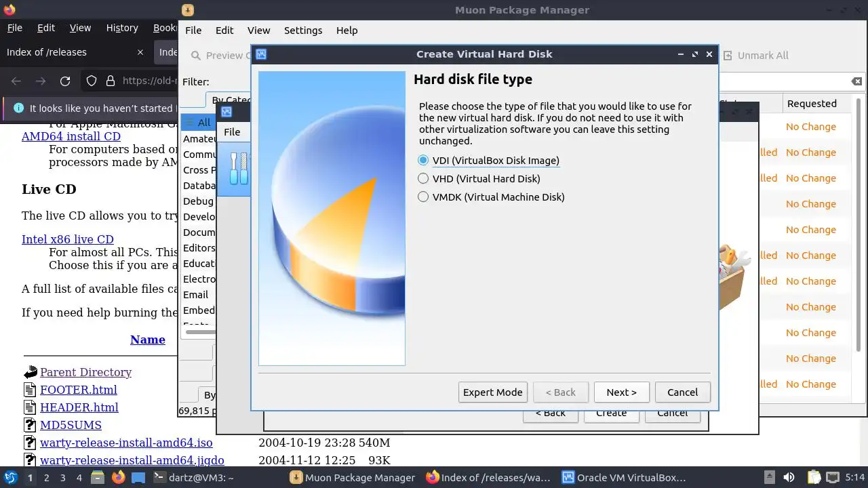Switch dialog to Expert Mode
Viewport: 868px width, 488px height.
[x=492, y=392]
